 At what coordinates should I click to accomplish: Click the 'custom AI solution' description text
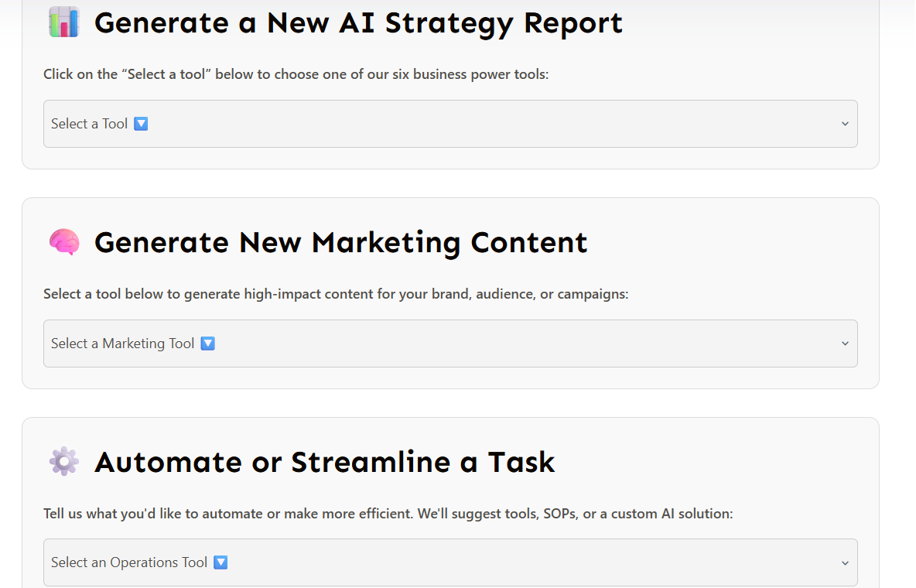[672, 514]
